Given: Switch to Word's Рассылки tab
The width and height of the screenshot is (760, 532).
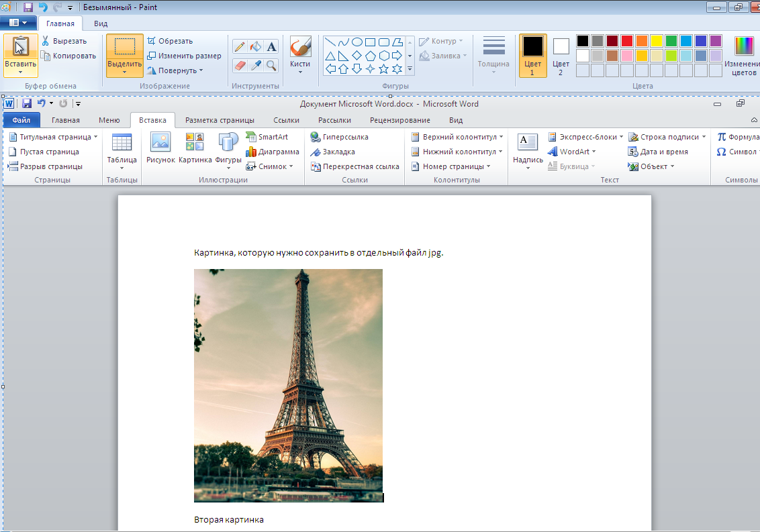Looking at the screenshot, I should pos(334,120).
